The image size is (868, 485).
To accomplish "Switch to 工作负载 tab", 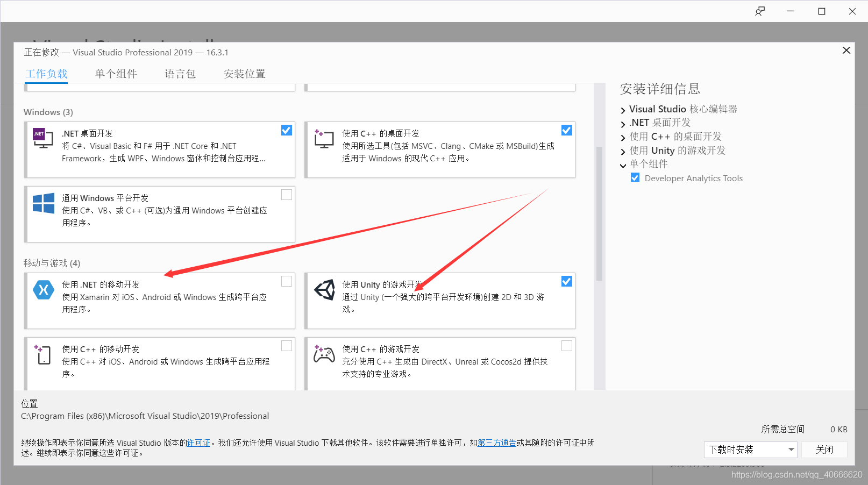I will tap(47, 74).
